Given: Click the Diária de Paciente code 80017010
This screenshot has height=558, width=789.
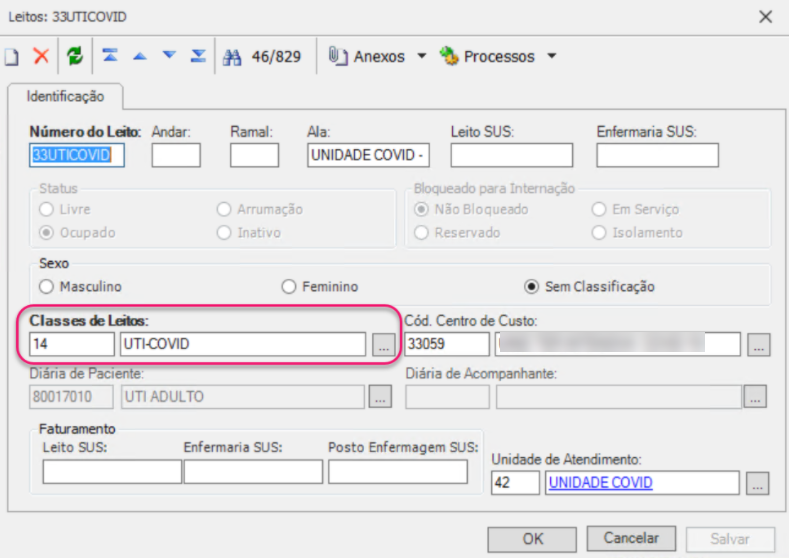Looking at the screenshot, I should 71,396.
